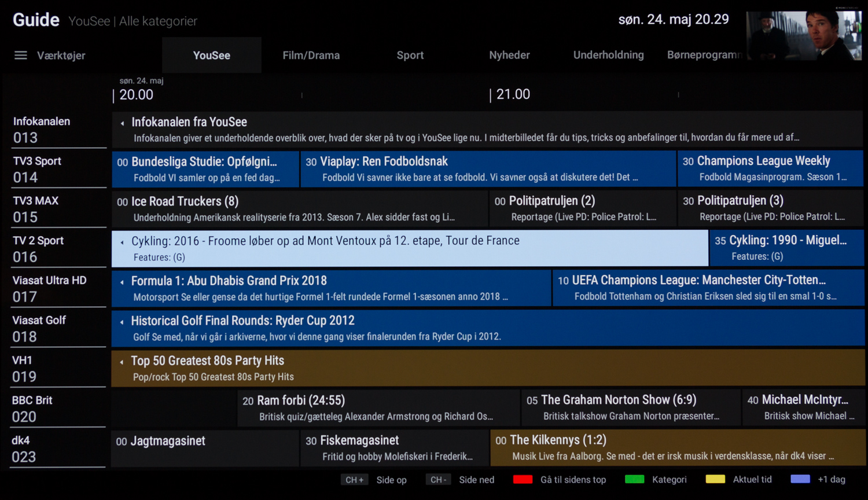Open the Underholdning category tab
Screen dimensions: 868x500
(609, 55)
